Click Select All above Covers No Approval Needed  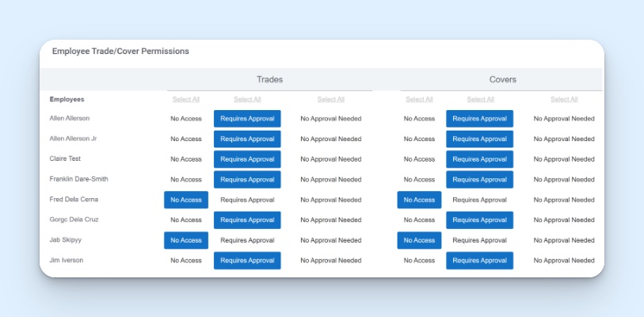[563, 100]
